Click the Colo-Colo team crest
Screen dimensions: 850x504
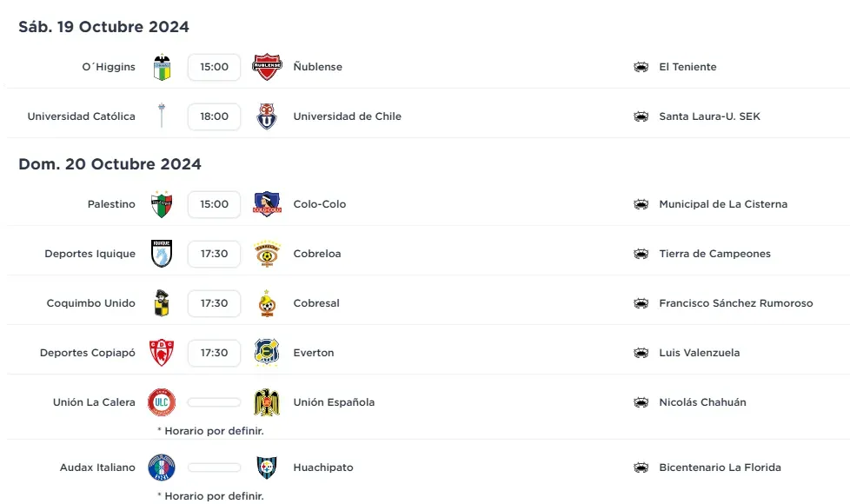tap(267, 204)
